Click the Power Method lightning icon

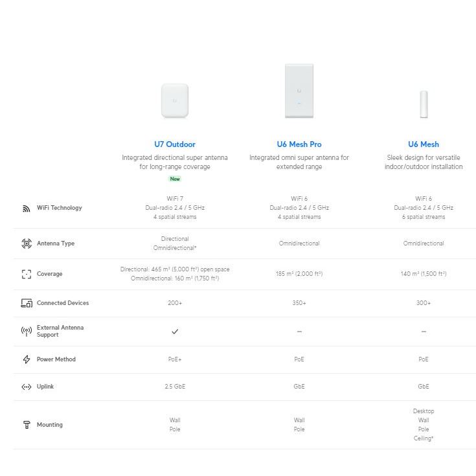pos(27,359)
